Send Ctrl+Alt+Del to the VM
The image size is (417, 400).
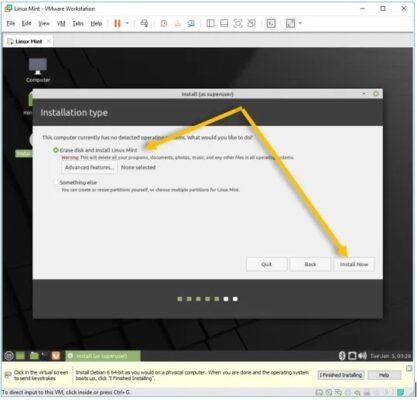click(x=144, y=23)
